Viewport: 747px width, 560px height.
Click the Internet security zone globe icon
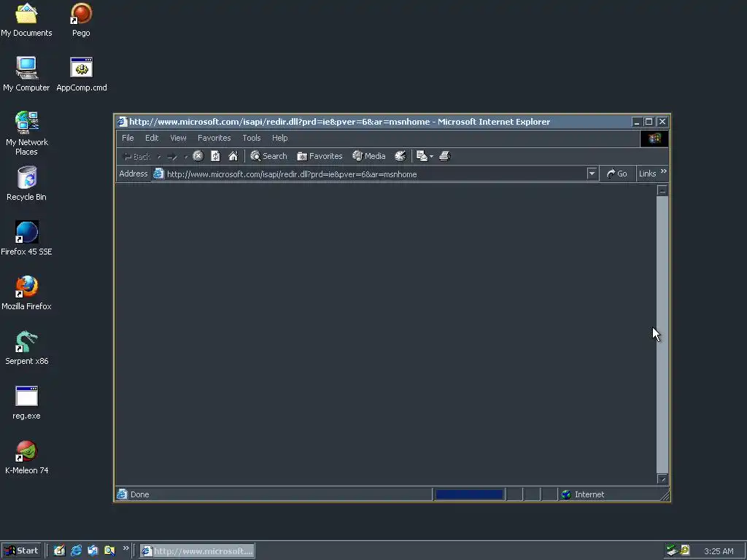pyautogui.click(x=566, y=495)
